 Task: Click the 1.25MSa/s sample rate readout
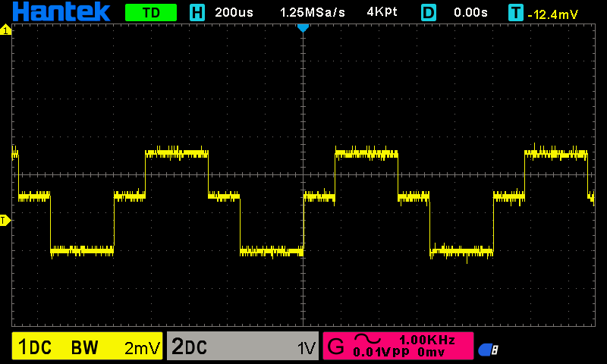pyautogui.click(x=313, y=12)
